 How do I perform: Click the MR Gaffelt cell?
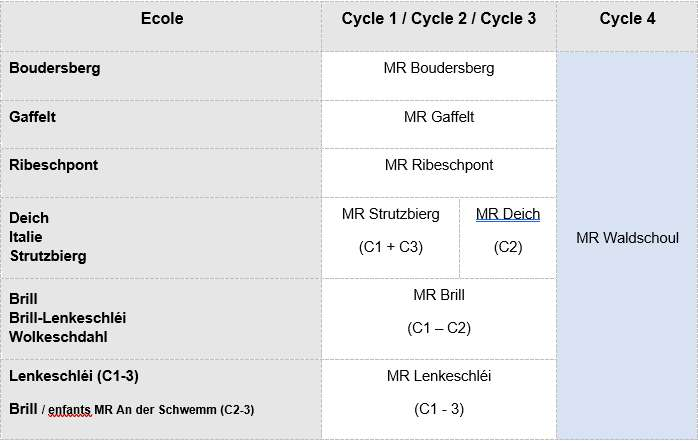[439, 116]
